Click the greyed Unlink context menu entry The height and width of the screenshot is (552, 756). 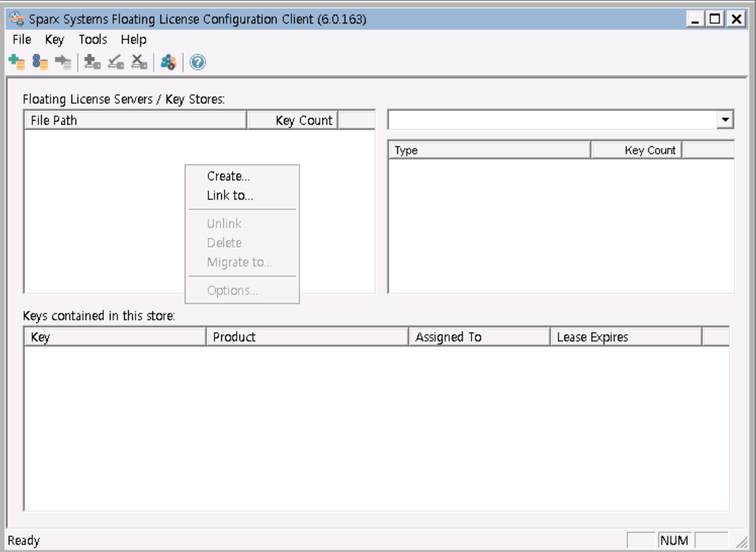click(242, 223)
